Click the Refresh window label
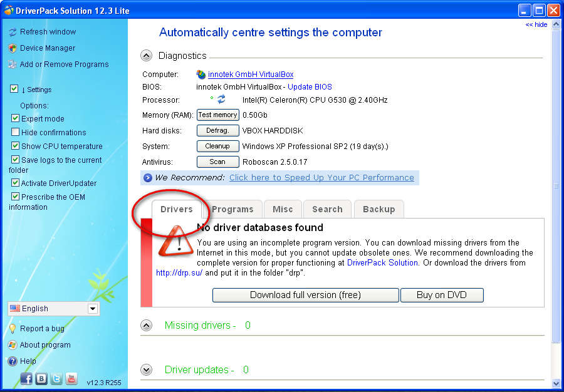564x392 pixels. pos(48,32)
